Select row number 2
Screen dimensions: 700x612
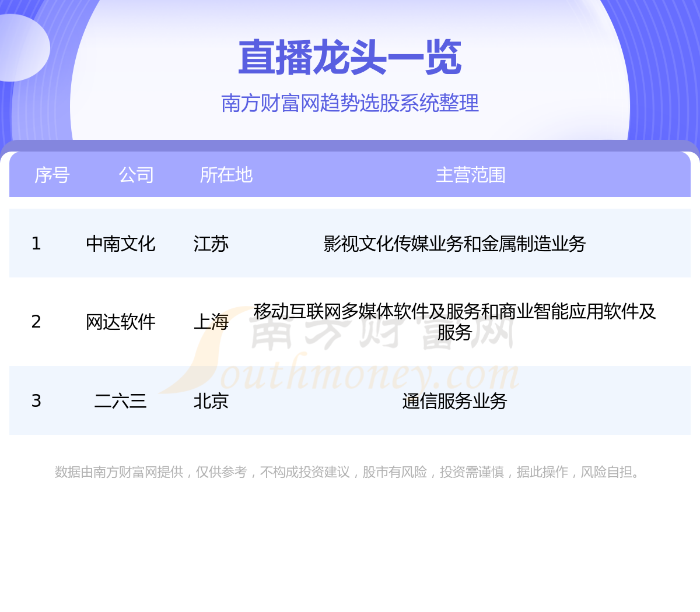click(x=36, y=322)
